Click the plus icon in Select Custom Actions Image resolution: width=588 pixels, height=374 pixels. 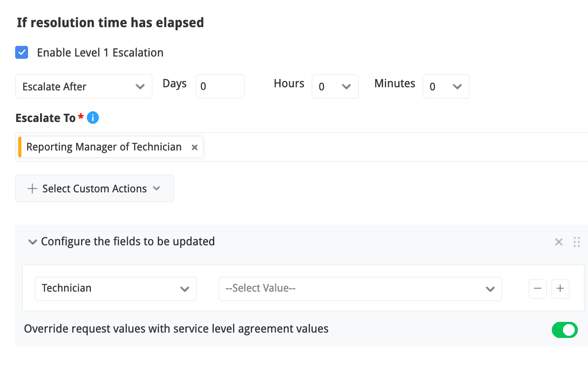pos(32,188)
